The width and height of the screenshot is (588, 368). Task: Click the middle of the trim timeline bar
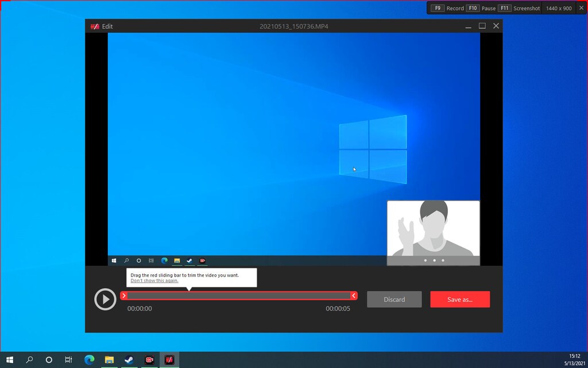[x=238, y=296]
